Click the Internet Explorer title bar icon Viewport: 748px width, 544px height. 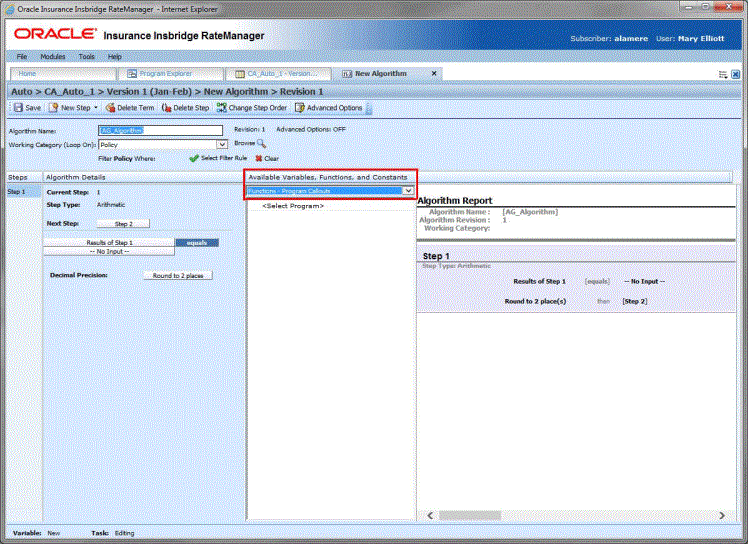point(10,9)
